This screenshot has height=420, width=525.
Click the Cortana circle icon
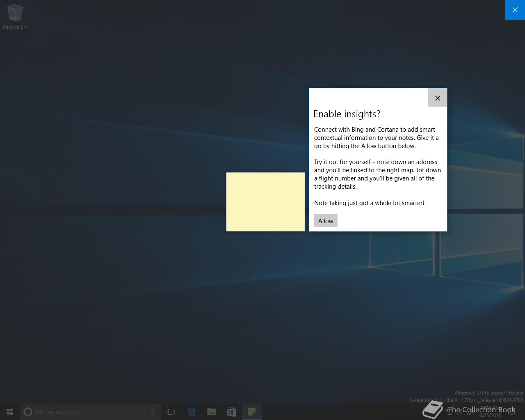[28, 412]
